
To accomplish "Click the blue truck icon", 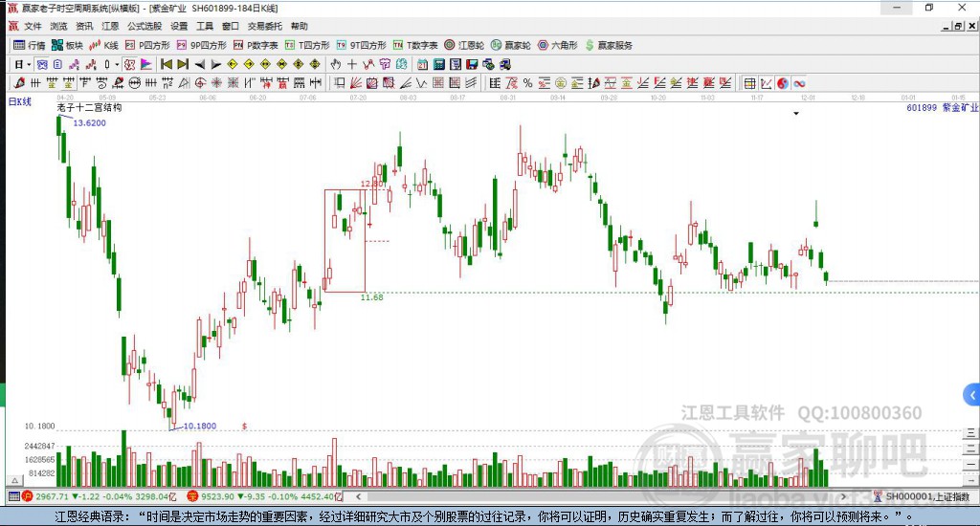I will click(x=504, y=64).
